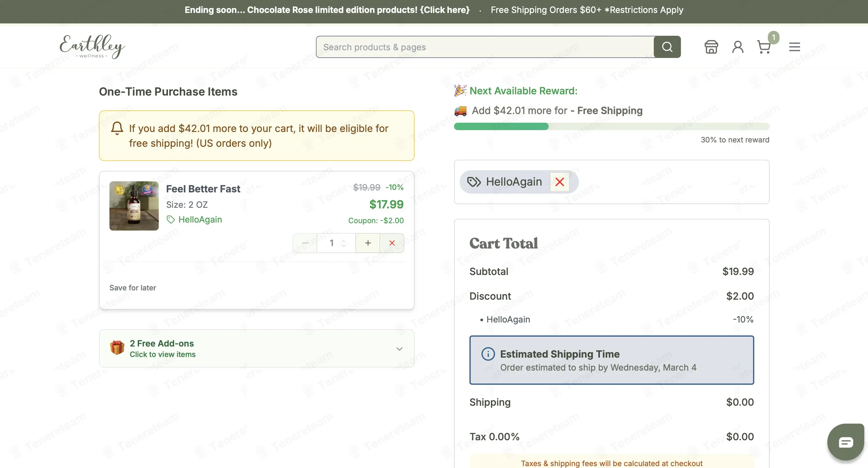Screen dimensions: 868x468
Task: Open the Feel Better Fast product title
Action: [203, 189]
